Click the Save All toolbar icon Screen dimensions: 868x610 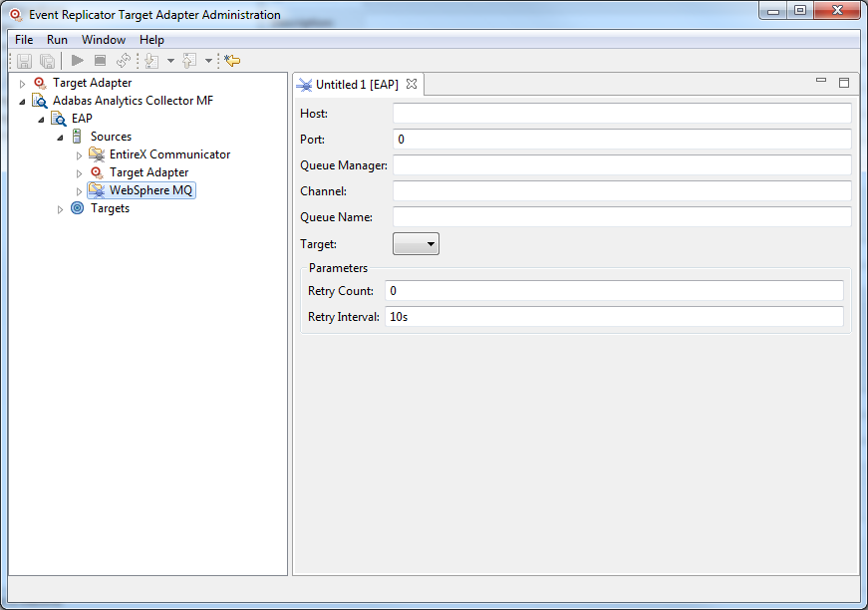click(47, 61)
